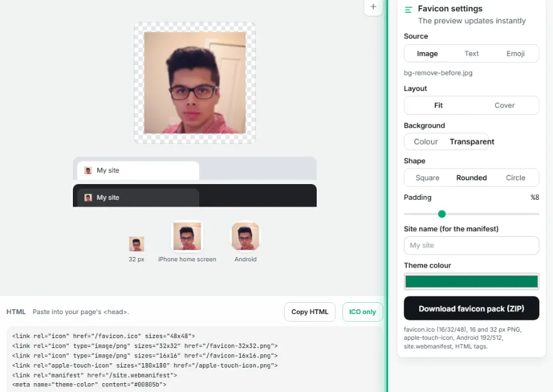Select the iPhone home screen icon preview
This screenshot has height=392, width=553.
tap(187, 236)
